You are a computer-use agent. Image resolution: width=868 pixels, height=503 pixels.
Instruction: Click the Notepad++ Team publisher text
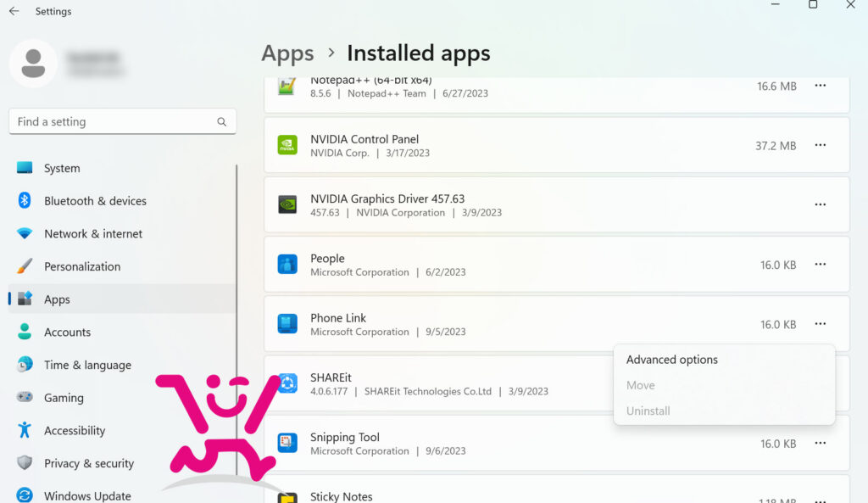[x=387, y=93]
